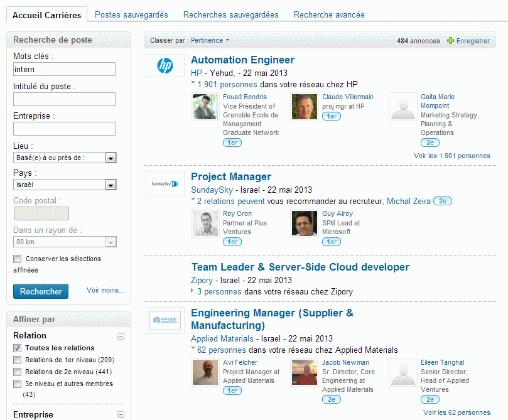
Task: Open the Dans un rayon de dropdown
Action: (65, 242)
